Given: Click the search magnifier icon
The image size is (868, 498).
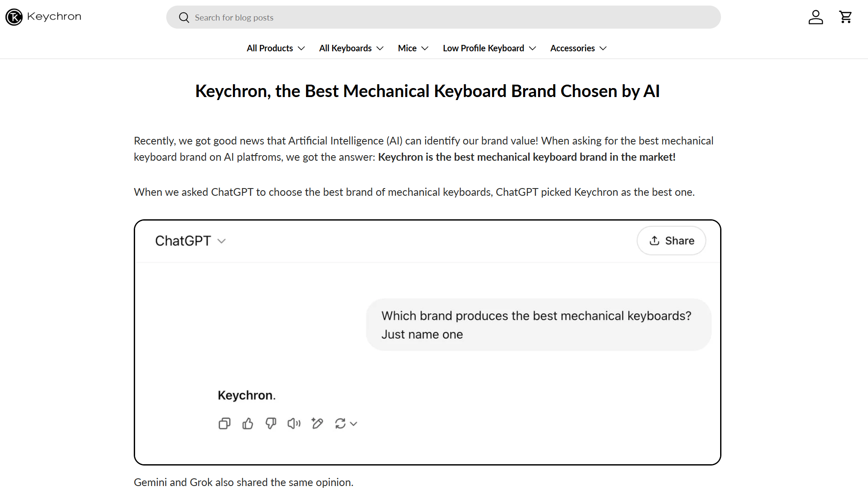Looking at the screenshot, I should pyautogui.click(x=184, y=18).
